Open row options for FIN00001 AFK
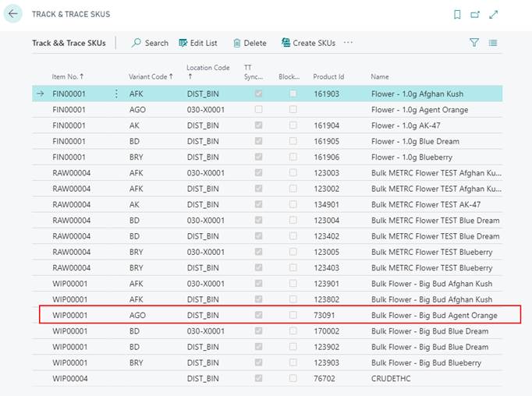This screenshot has width=532, height=396. click(117, 94)
